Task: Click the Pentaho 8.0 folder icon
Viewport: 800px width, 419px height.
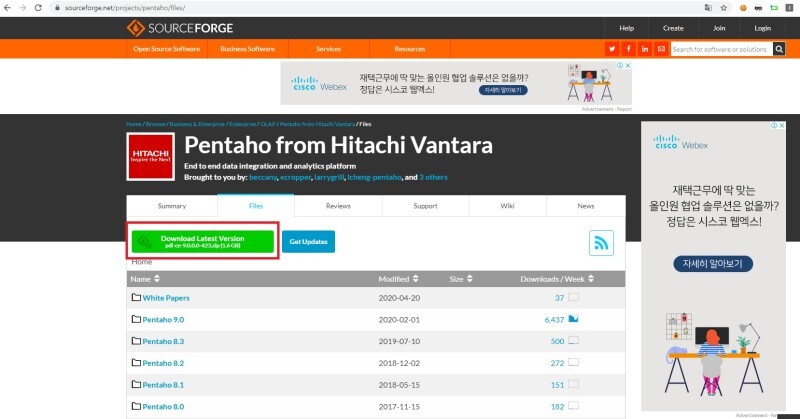Action: coord(136,406)
